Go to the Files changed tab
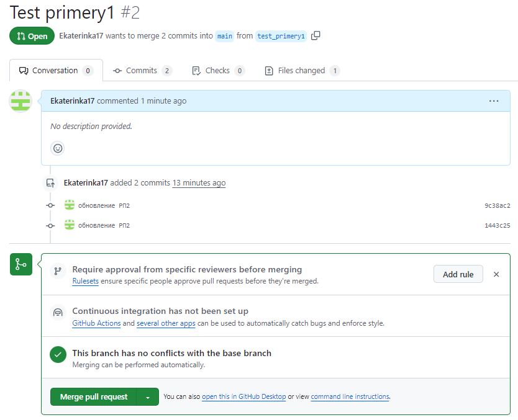This screenshot has height=420, width=518. pyautogui.click(x=302, y=71)
